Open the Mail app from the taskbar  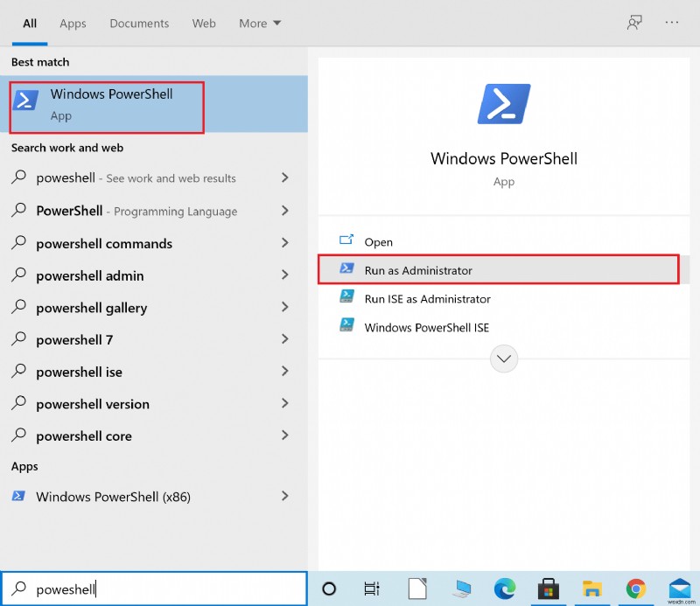[x=680, y=588]
